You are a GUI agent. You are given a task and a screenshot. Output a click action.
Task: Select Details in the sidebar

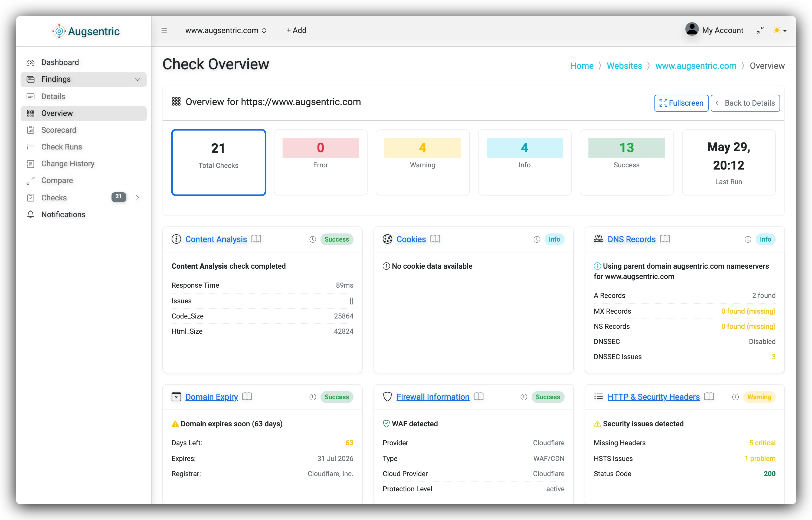[x=83, y=97]
